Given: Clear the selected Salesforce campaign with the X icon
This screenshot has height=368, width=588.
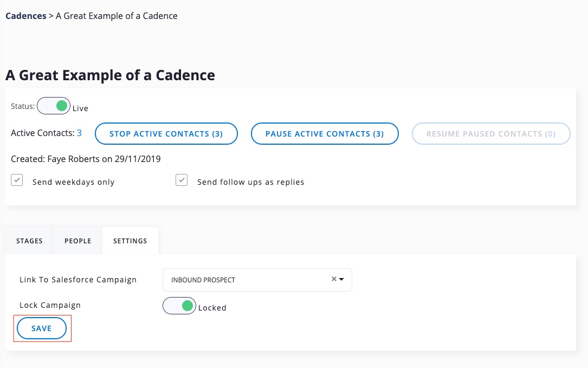Looking at the screenshot, I should 334,280.
